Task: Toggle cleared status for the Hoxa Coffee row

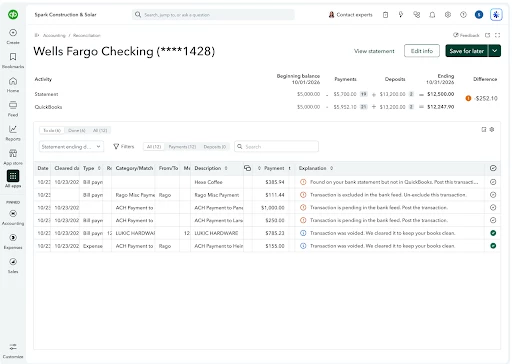Action: pyautogui.click(x=493, y=182)
